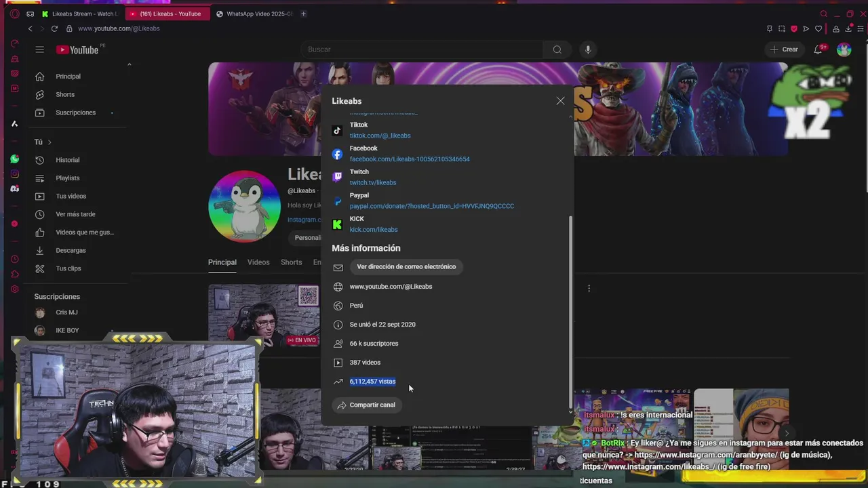The width and height of the screenshot is (868, 488).
Task: Click the Compartir canal button
Action: pyautogui.click(x=367, y=405)
